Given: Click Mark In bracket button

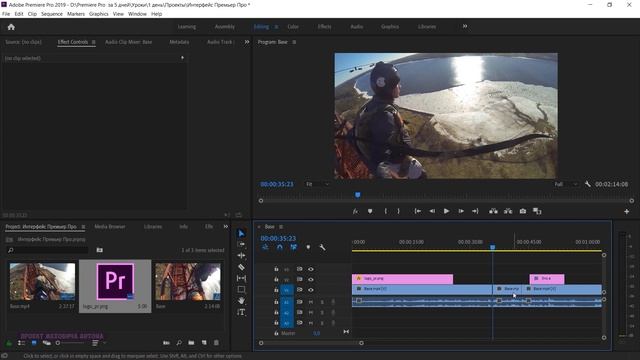Looking at the screenshot, I should tap(385, 211).
